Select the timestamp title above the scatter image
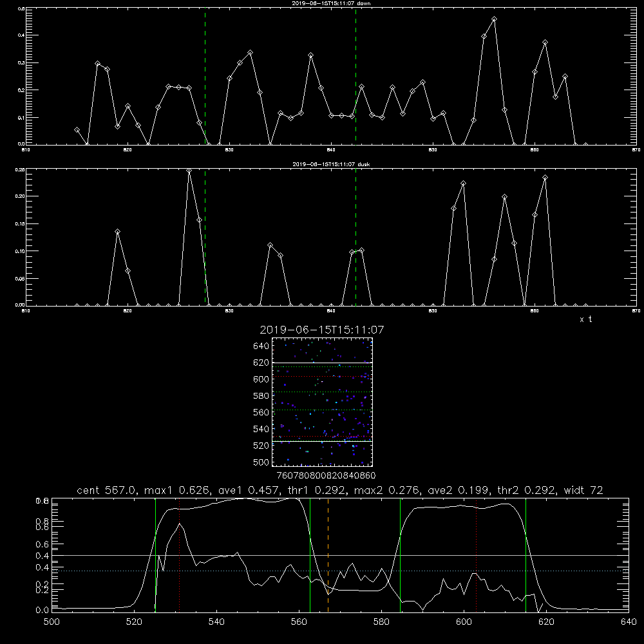The height and width of the screenshot is (644, 644). click(322, 330)
